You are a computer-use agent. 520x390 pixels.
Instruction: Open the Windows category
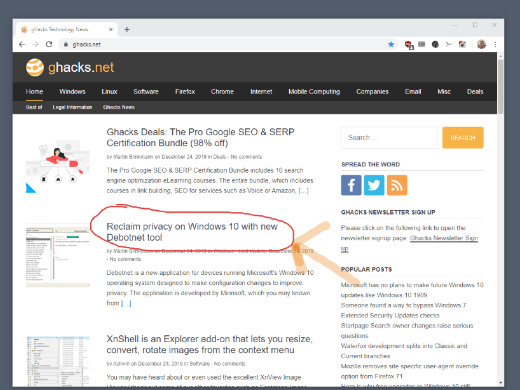[72, 91]
